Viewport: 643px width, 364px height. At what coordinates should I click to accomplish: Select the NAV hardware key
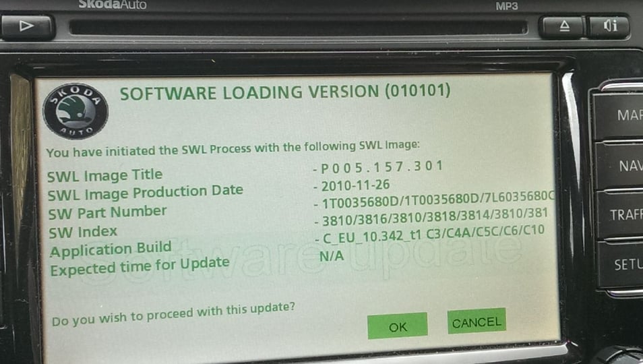620,166
